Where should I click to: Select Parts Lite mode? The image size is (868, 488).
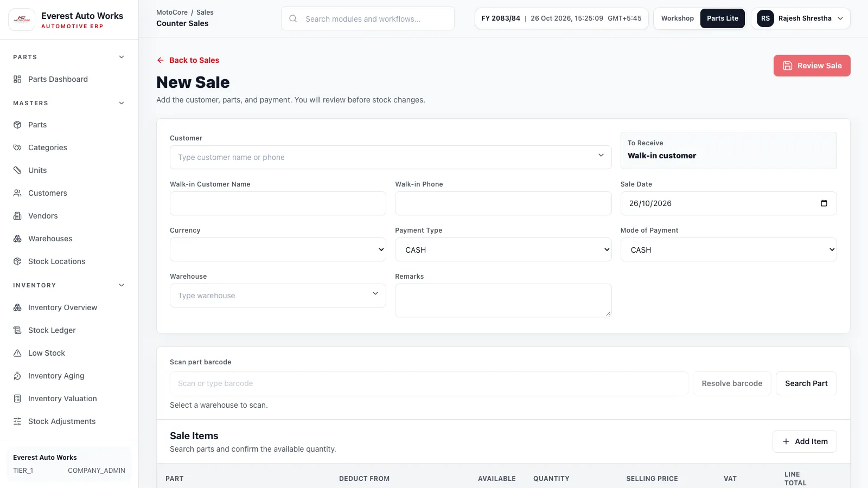tap(723, 18)
